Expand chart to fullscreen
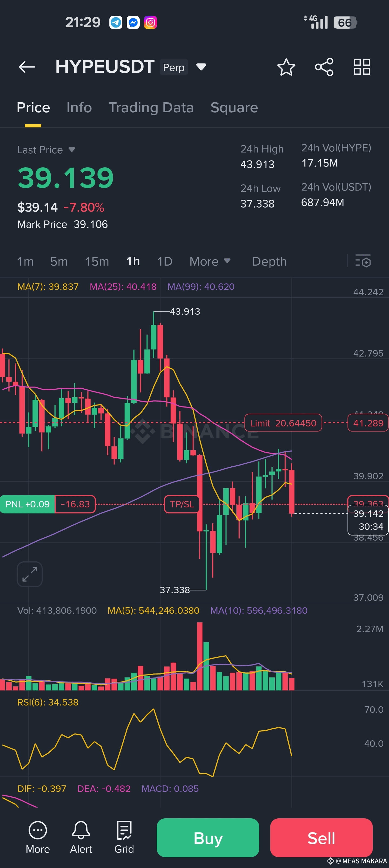 [30, 574]
